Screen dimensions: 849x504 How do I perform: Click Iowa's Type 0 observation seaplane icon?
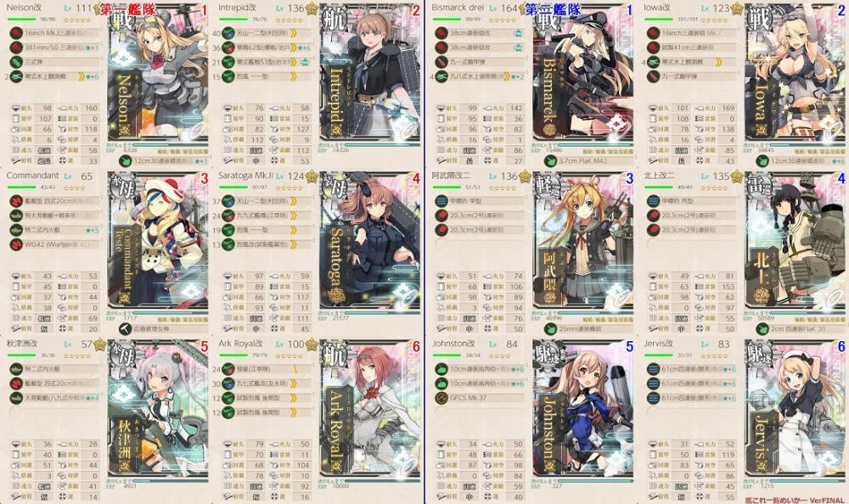(654, 62)
